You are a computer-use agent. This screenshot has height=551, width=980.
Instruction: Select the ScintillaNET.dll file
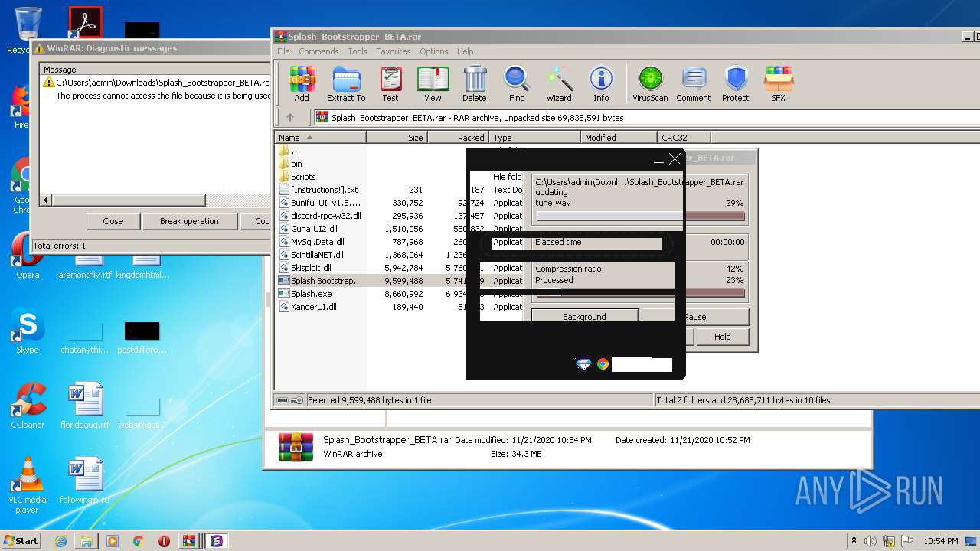tap(317, 255)
